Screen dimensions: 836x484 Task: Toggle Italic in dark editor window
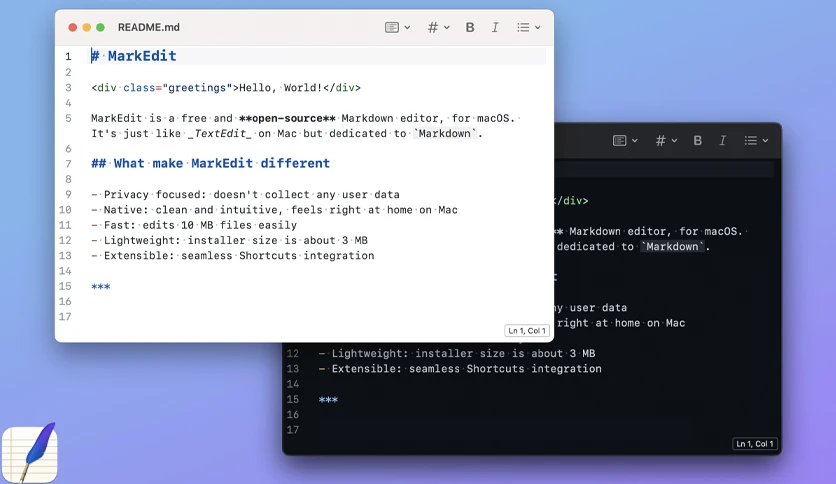point(723,140)
